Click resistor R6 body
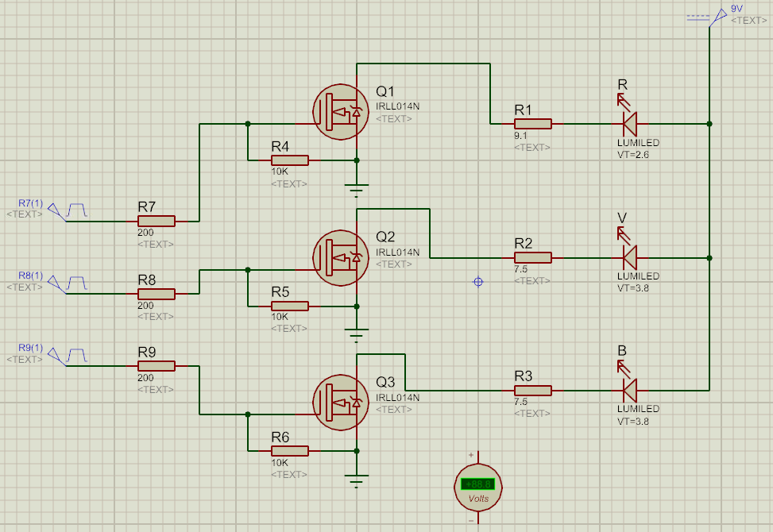This screenshot has height=532, width=773. (x=290, y=451)
